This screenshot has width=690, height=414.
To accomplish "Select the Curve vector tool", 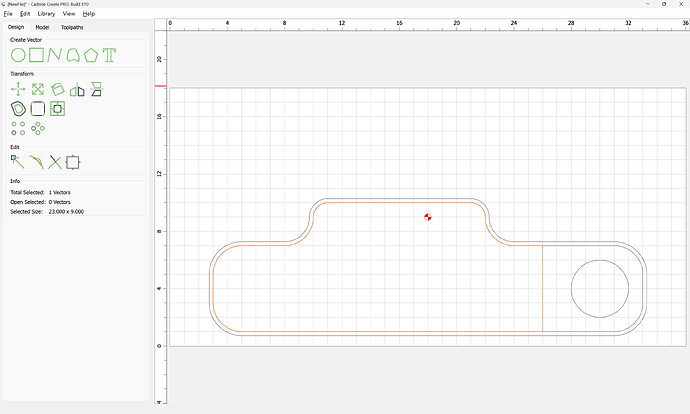I will coord(73,55).
